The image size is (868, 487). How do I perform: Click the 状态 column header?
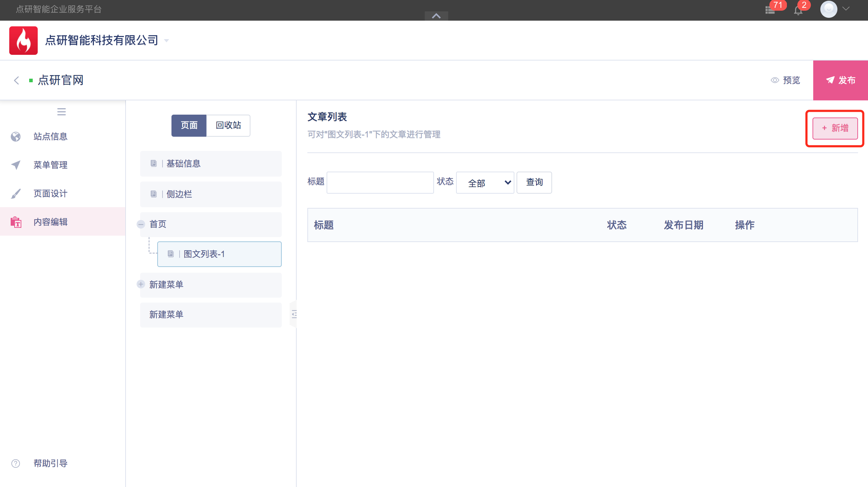616,225
